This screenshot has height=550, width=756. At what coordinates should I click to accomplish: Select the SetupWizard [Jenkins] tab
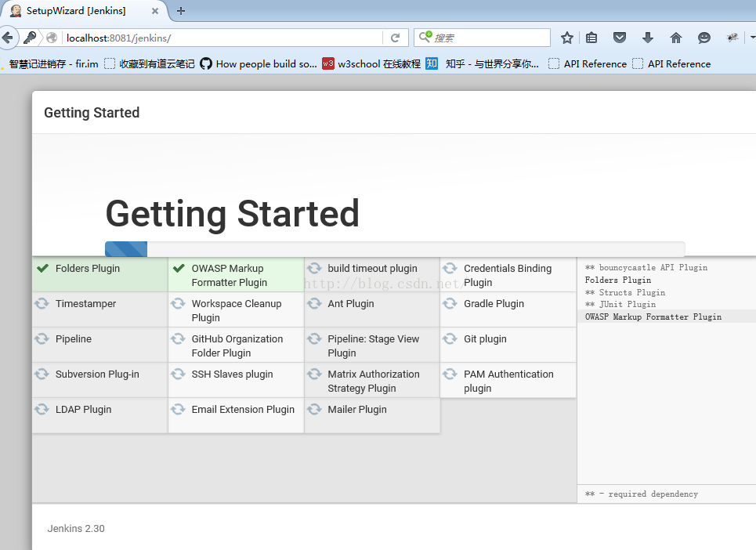[x=85, y=11]
